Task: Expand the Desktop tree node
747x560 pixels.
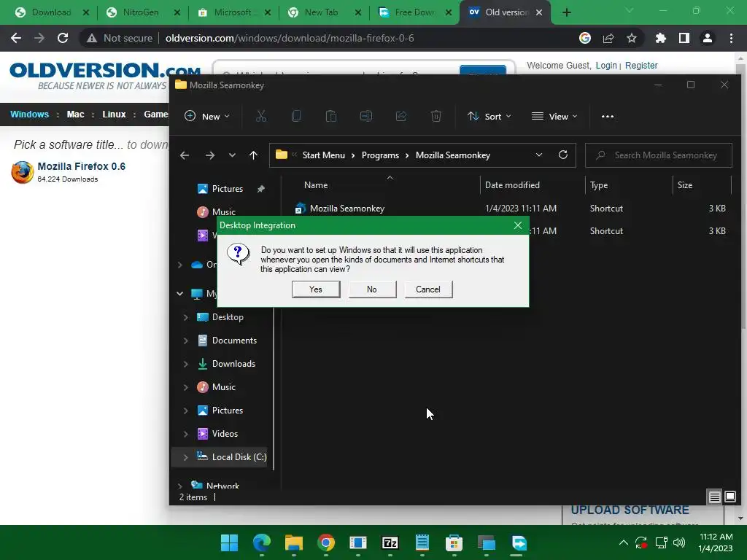Action: click(185, 317)
